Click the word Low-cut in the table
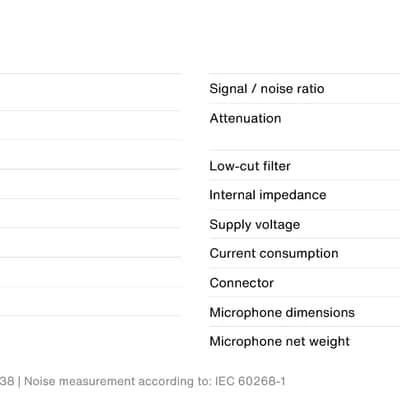 (234, 166)
